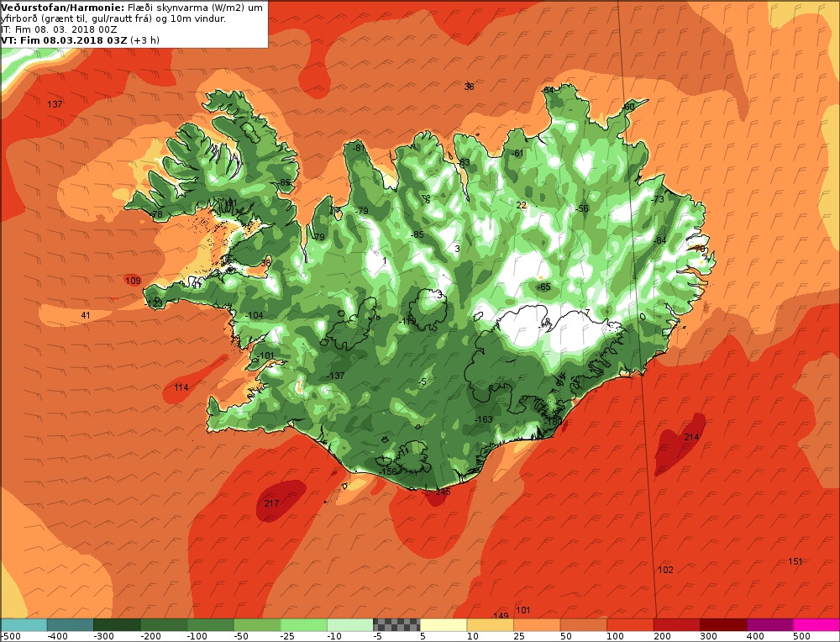Image resolution: width=840 pixels, height=642 pixels.
Task: Click the maroon 300 to 400 legend swatch
Action: click(x=723, y=625)
